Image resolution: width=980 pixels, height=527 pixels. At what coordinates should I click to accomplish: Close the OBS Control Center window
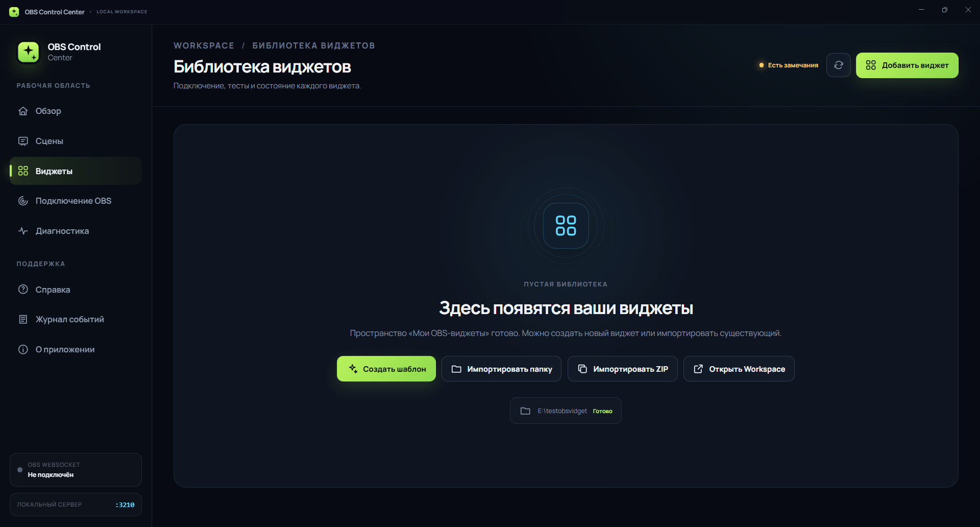(x=968, y=10)
